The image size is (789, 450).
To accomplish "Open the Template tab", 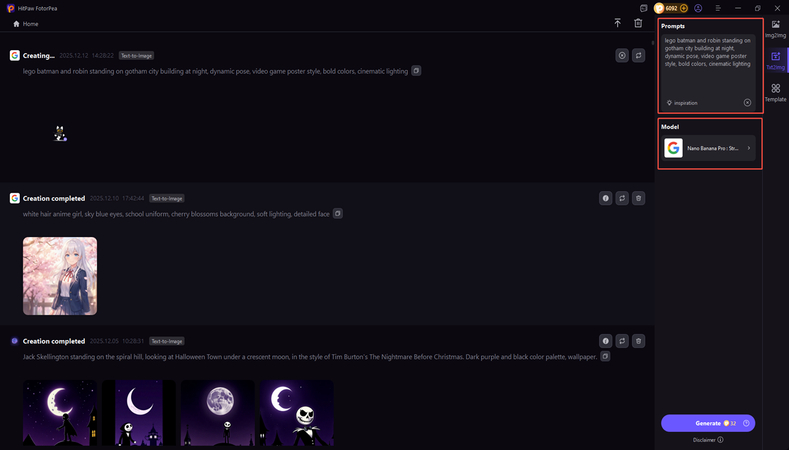I will click(x=776, y=93).
